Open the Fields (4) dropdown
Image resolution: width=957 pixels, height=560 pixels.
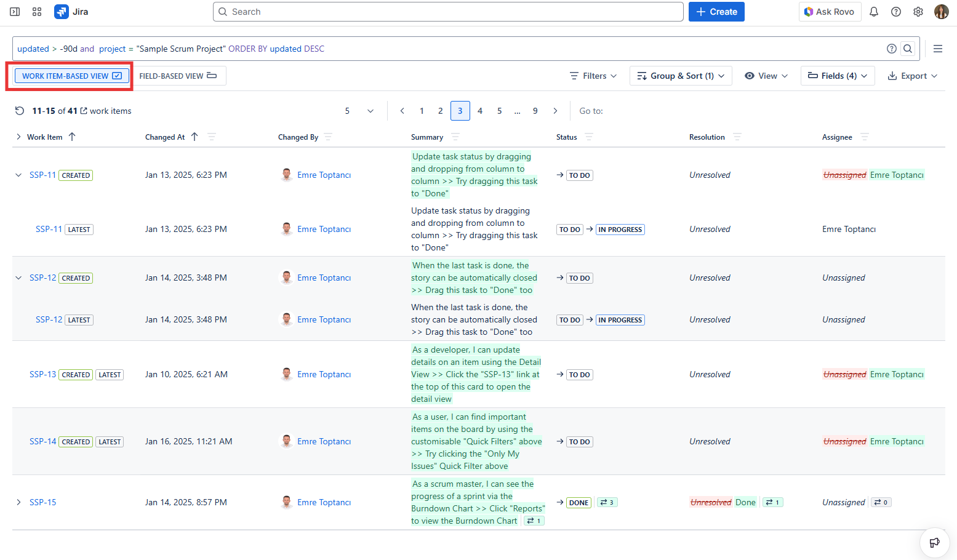[837, 76]
